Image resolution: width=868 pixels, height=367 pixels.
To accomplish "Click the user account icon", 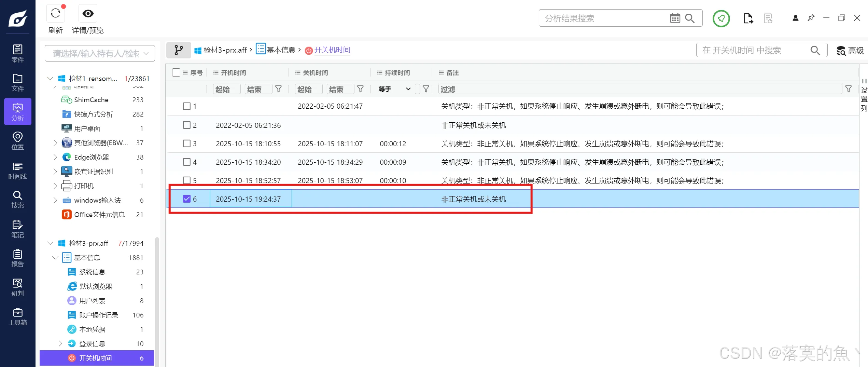I will [x=795, y=18].
